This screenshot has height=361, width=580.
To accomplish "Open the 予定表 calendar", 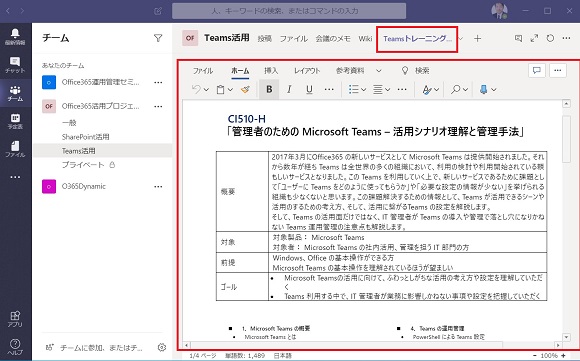I will 15,121.
